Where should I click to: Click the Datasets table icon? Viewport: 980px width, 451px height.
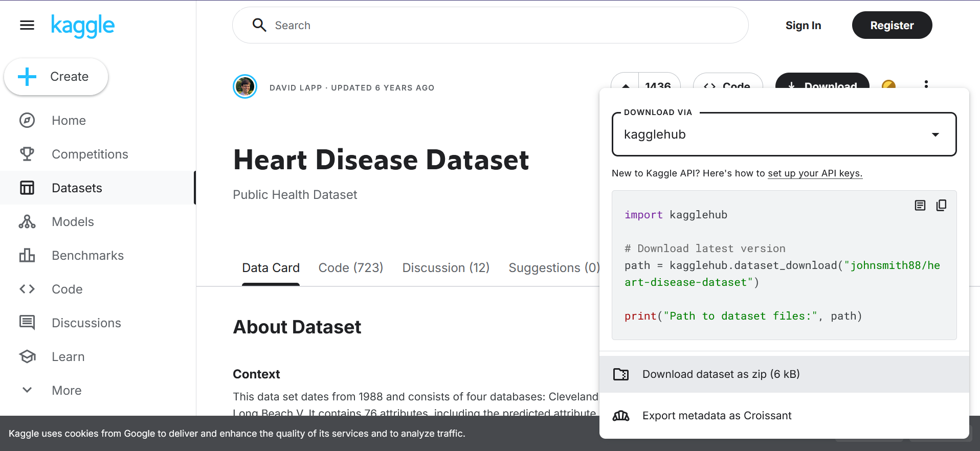point(27,188)
